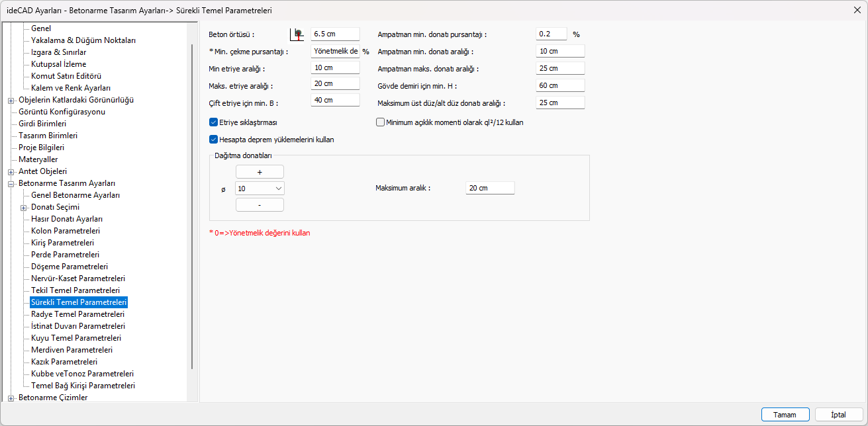Image resolution: width=868 pixels, height=426 pixels.
Task: Select Döşeme Parametreleri item
Action: pyautogui.click(x=70, y=267)
